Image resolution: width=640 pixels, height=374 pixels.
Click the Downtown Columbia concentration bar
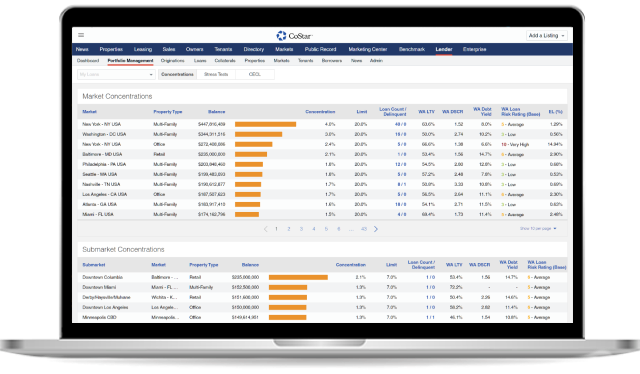tap(298, 277)
